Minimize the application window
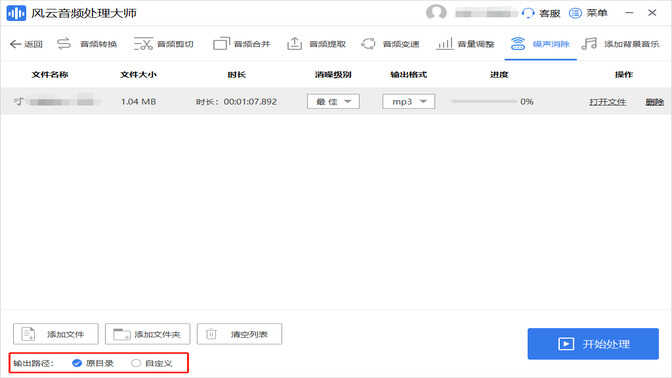Screen dimensions: 672x378 tap(629, 13)
